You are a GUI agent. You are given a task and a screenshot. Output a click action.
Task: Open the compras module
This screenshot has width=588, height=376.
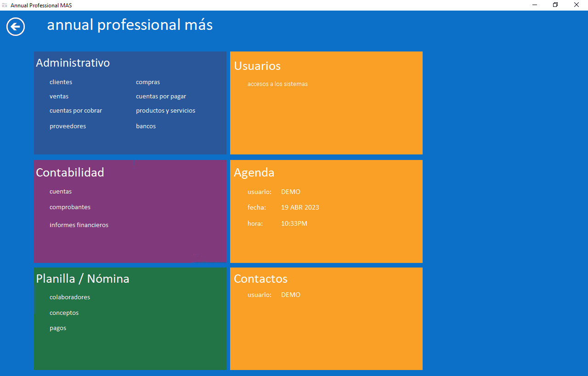[x=148, y=82]
